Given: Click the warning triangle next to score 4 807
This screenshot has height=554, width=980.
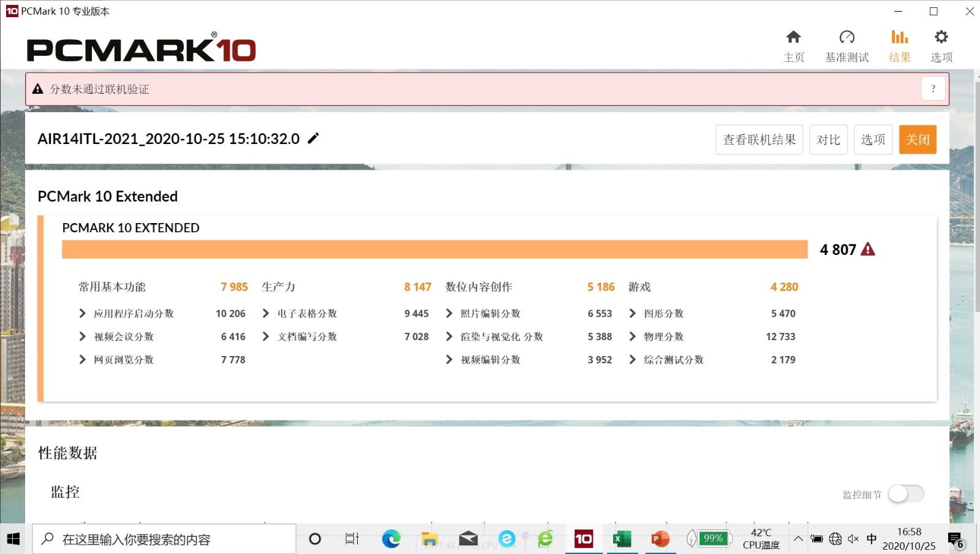Looking at the screenshot, I should pos(868,249).
